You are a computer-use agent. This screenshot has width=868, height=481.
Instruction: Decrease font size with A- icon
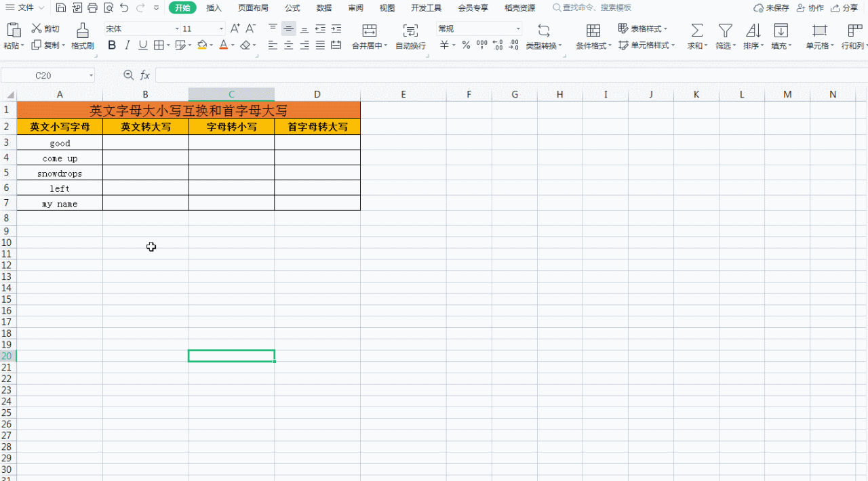[x=250, y=28]
